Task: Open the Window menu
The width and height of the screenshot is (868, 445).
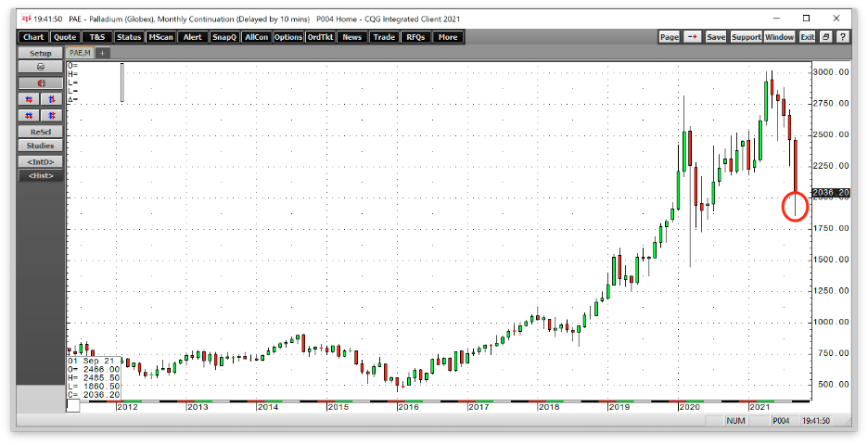Action: [x=779, y=37]
